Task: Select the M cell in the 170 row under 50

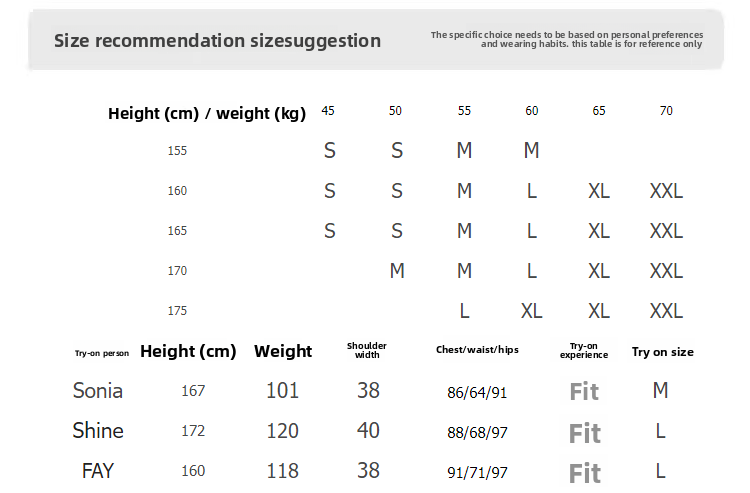Action: click(x=397, y=271)
